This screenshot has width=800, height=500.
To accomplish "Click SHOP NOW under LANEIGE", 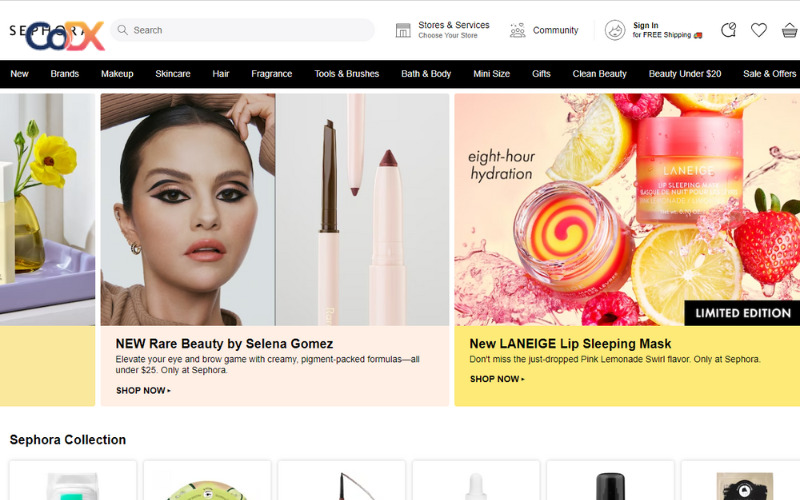I will [x=496, y=379].
